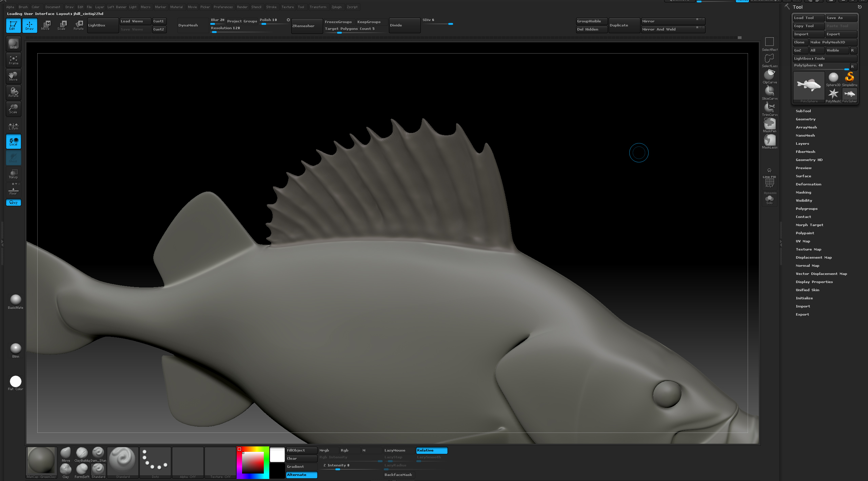Expand the Polypaint section

coord(805,233)
